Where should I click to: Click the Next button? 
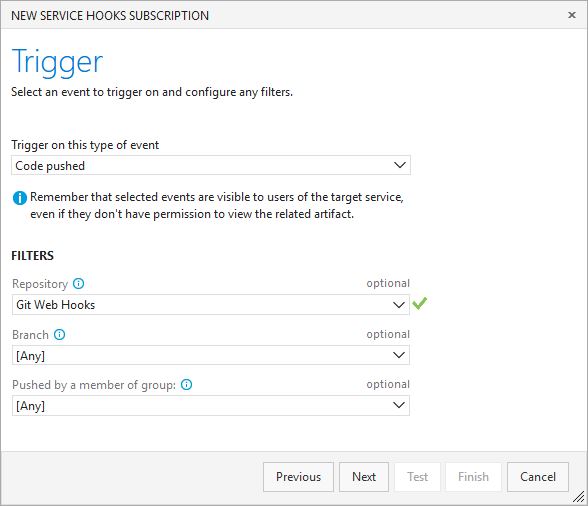(x=364, y=477)
